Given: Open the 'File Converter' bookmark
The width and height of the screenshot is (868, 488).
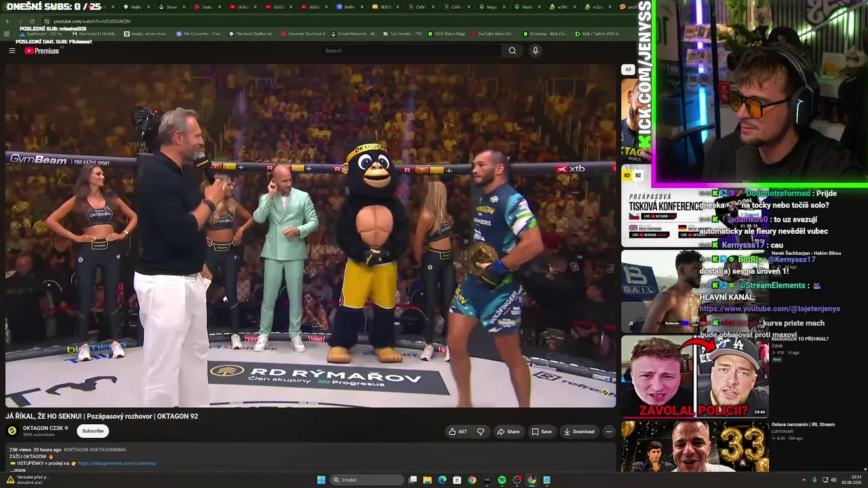Looking at the screenshot, I should pyautogui.click(x=199, y=33).
